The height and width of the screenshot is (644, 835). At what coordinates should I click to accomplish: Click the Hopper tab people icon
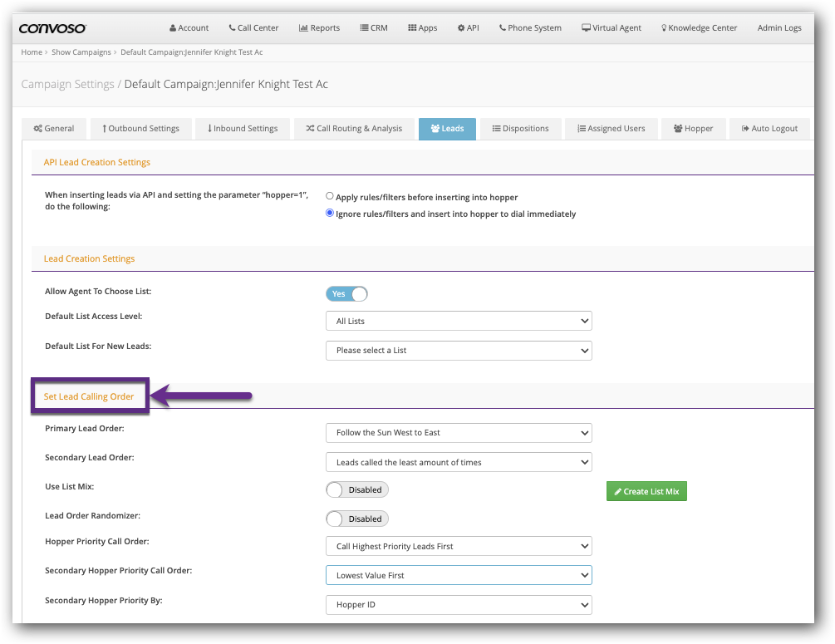click(x=678, y=128)
